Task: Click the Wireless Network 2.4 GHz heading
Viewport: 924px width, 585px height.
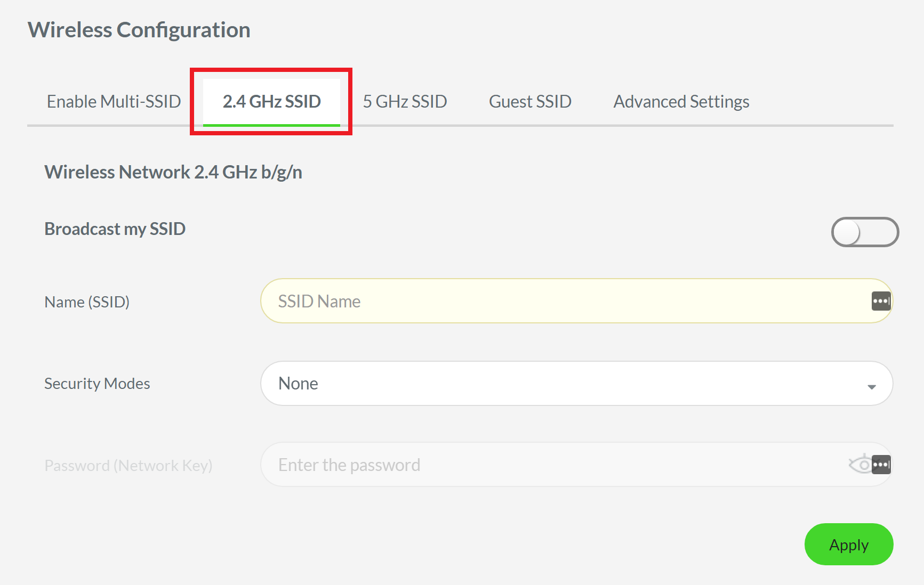Action: [173, 172]
